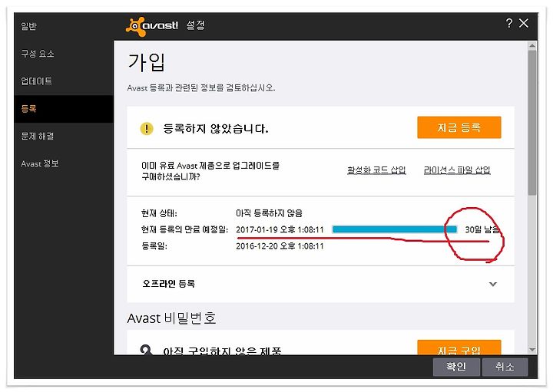Viewport: 553px width, 392px height.
Task: Confirm with the 확인 button
Action: 456,367
